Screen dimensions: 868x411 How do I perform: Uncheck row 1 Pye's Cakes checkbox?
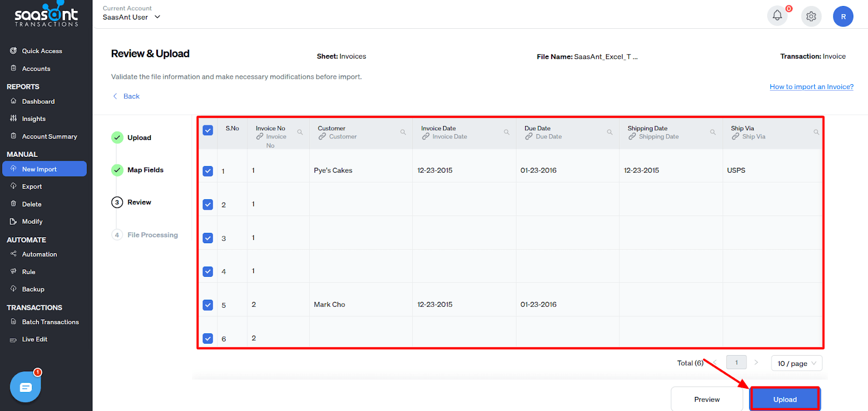208,171
